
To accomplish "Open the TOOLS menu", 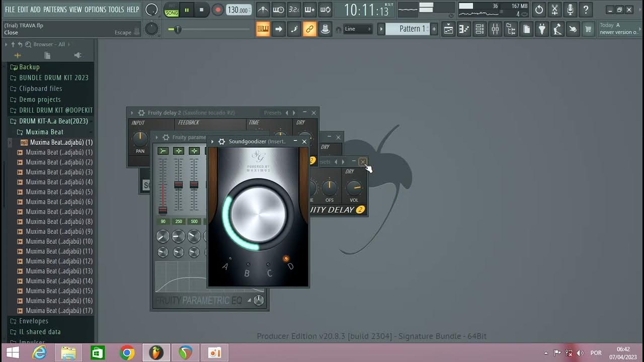I will tap(116, 10).
